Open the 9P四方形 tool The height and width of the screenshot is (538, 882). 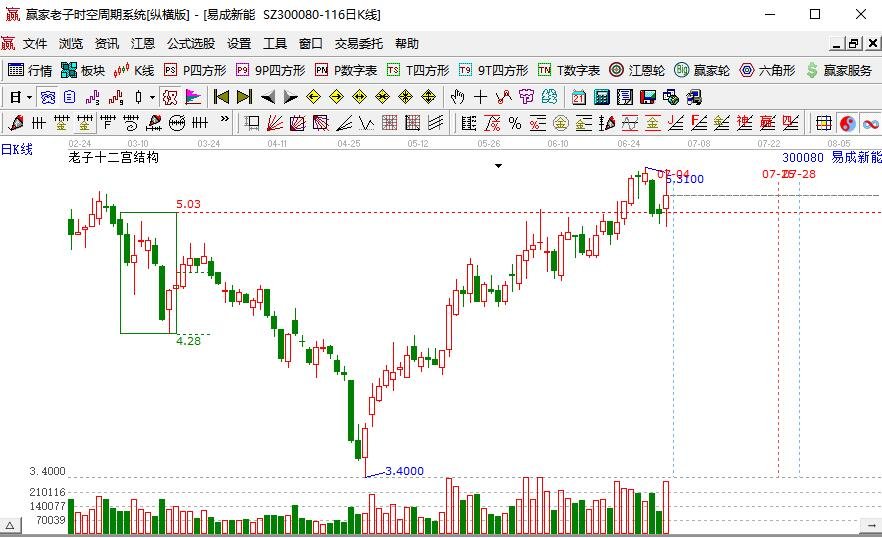(x=270, y=70)
